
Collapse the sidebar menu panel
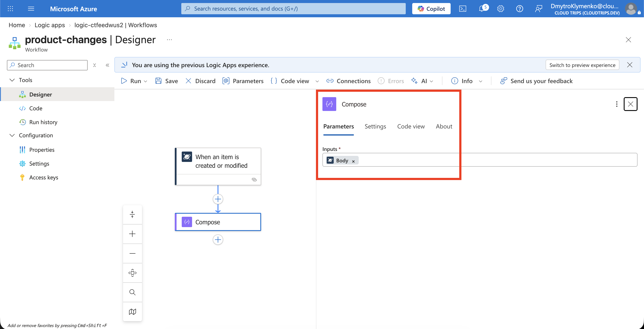pos(107,65)
